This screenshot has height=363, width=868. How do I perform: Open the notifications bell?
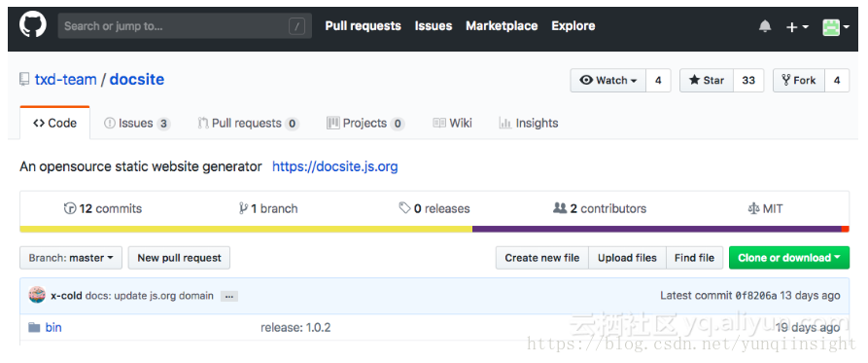click(x=765, y=26)
